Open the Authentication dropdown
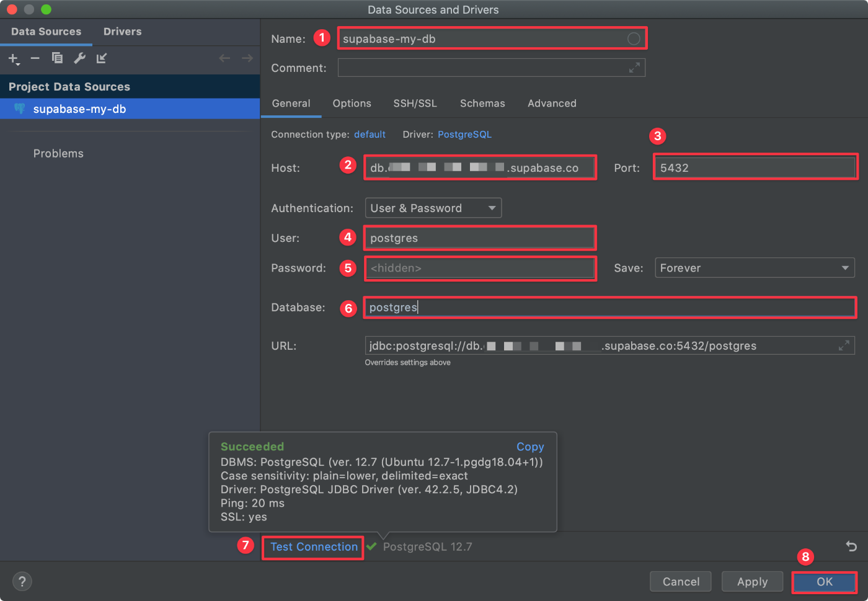This screenshot has width=868, height=601. pos(433,208)
